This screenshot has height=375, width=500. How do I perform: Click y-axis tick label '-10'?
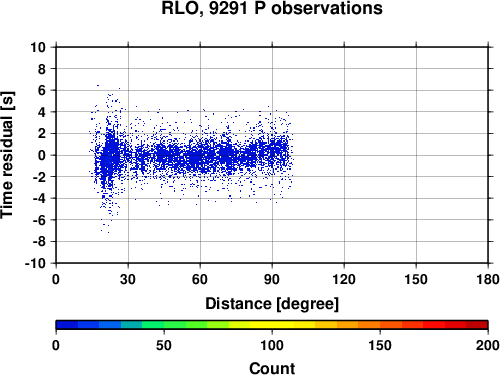point(35,263)
